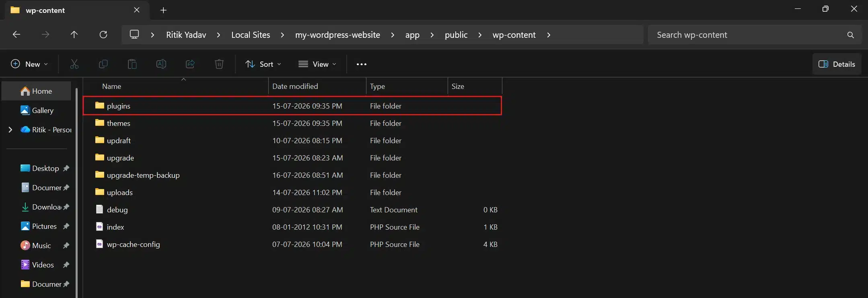Click the navigation pane scrollbar
This screenshot has width=868, height=298.
[x=76, y=193]
